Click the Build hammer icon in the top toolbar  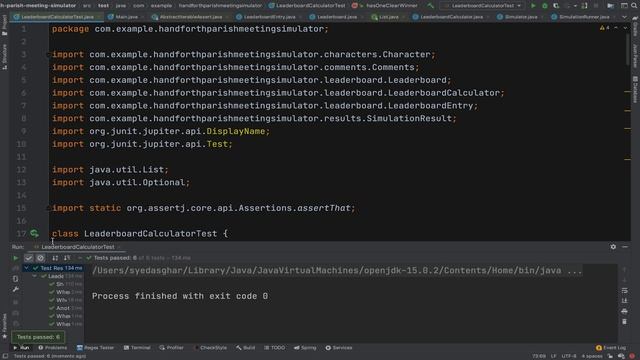430,6
